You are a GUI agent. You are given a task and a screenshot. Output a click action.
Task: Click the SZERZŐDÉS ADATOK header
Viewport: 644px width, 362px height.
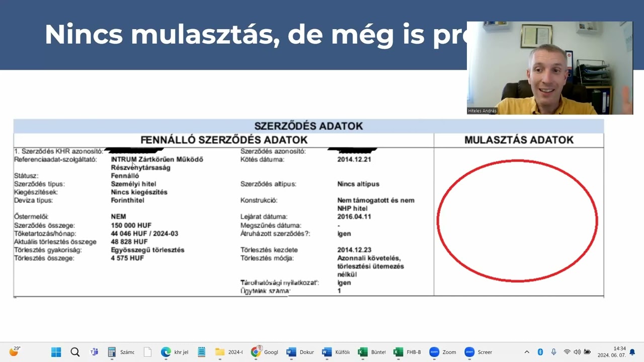pos(308,126)
